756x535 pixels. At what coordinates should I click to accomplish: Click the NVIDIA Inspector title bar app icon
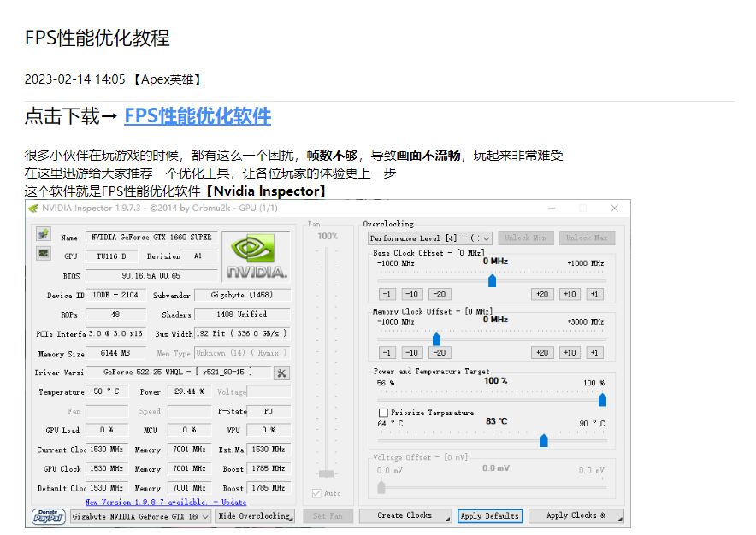[33, 209]
